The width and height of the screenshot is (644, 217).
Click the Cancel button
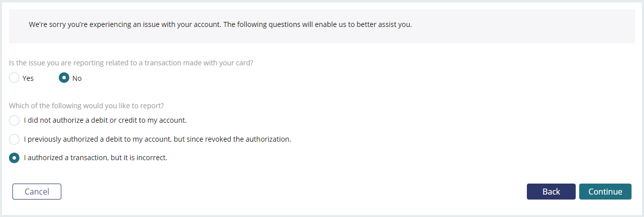click(37, 192)
